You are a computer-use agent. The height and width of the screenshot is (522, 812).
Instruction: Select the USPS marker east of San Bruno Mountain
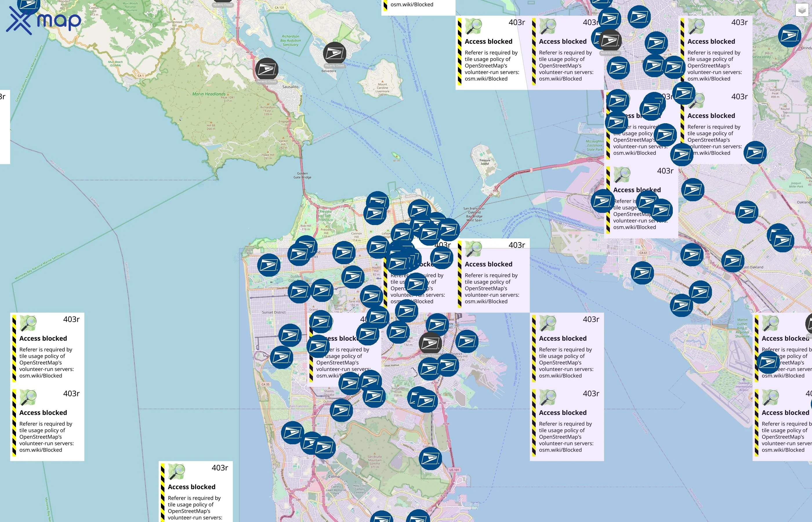click(x=430, y=458)
